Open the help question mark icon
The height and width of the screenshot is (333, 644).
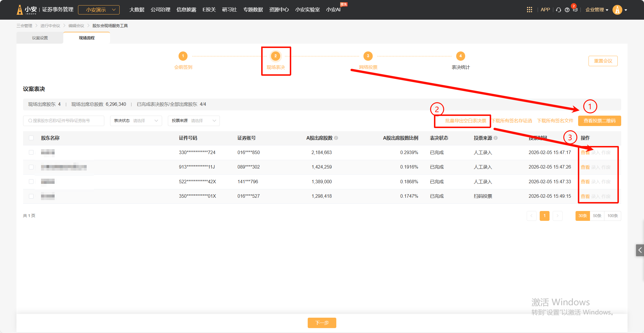[567, 10]
